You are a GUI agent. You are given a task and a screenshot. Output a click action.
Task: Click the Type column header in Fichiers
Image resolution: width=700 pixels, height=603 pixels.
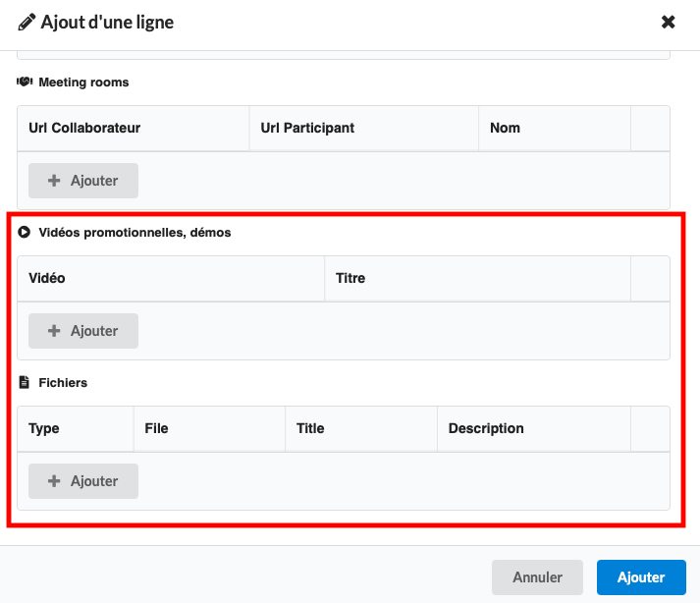44,428
